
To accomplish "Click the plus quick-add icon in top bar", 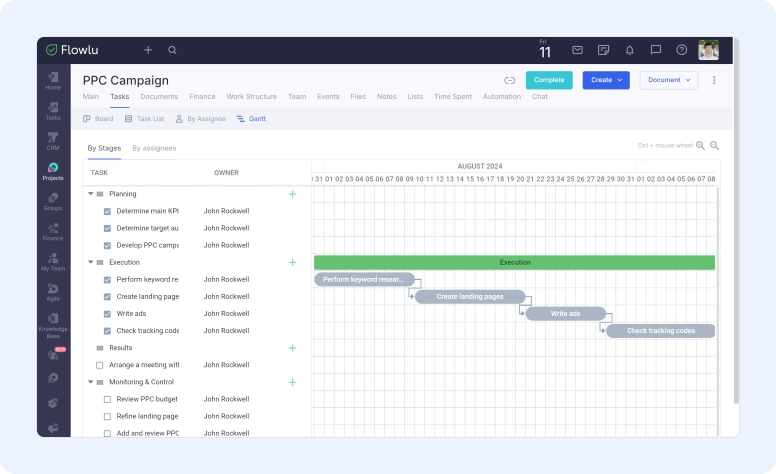I will click(148, 50).
